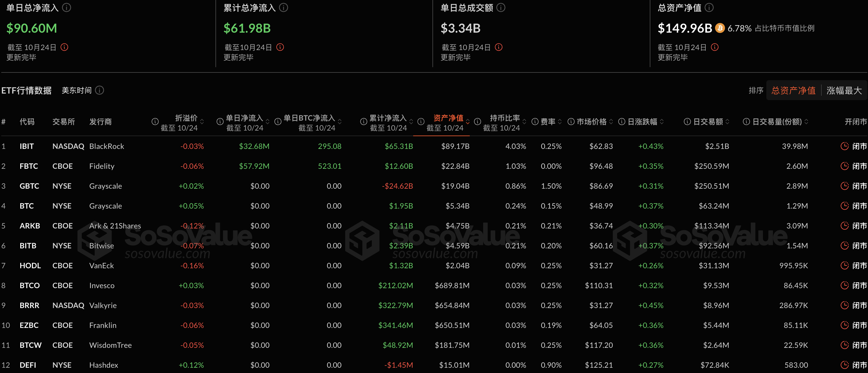Click the info icon beside the 费率 column
Screen dimensions: 868x373
coord(534,122)
